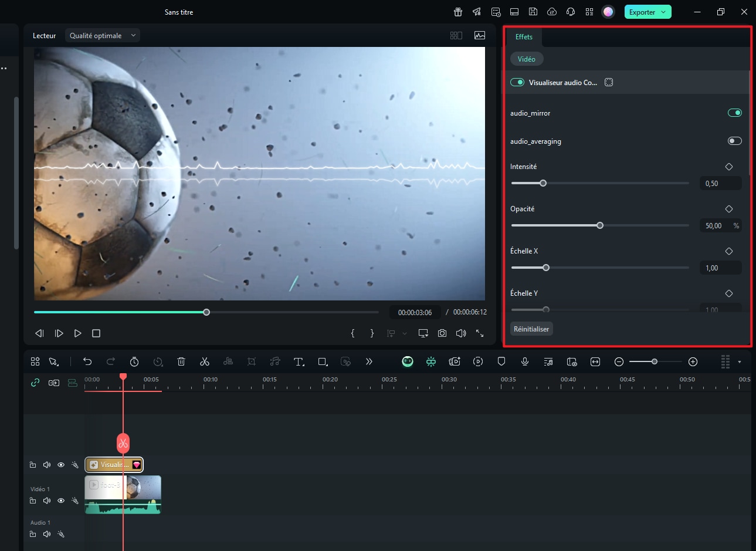Click the Opacité slider handle
This screenshot has height=551, width=756.
click(600, 225)
